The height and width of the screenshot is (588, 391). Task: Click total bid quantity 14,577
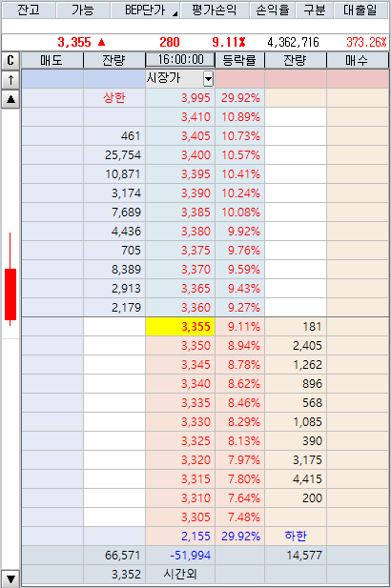(296, 555)
